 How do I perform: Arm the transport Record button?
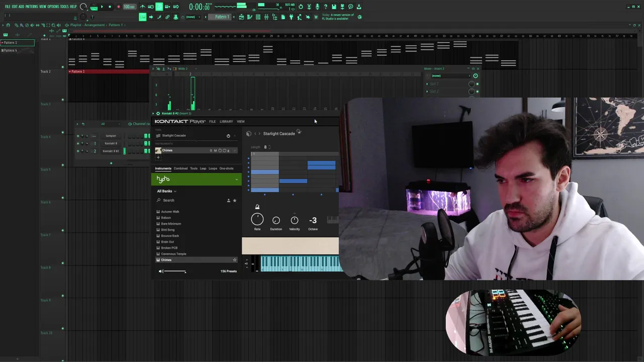[119, 7]
